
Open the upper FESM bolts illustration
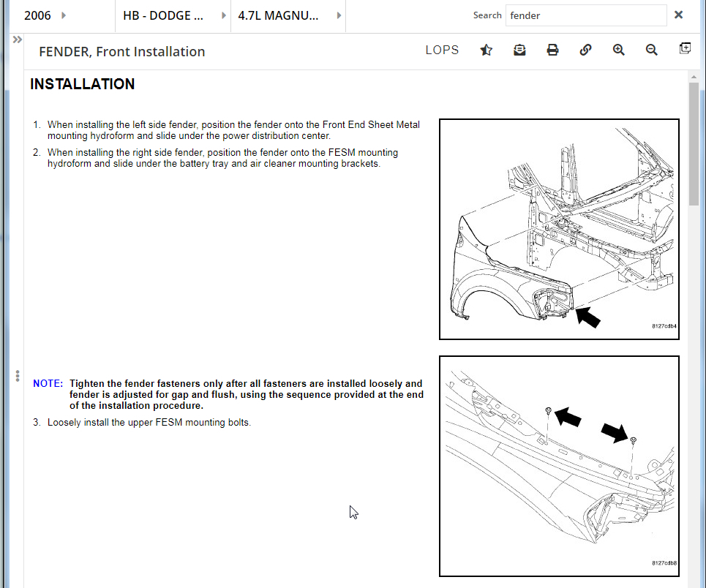click(x=559, y=466)
